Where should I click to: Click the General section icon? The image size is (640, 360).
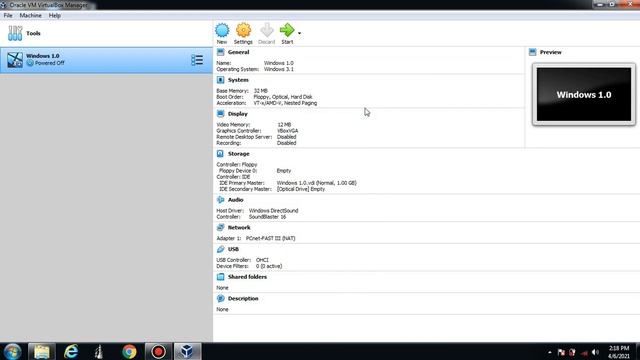pyautogui.click(x=220, y=52)
